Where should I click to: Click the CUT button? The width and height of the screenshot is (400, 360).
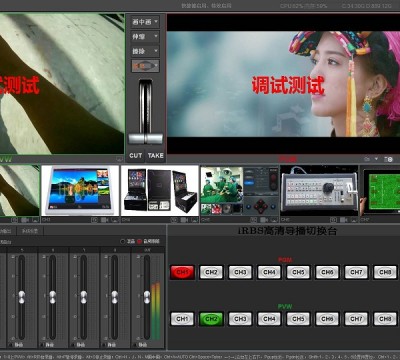point(136,156)
